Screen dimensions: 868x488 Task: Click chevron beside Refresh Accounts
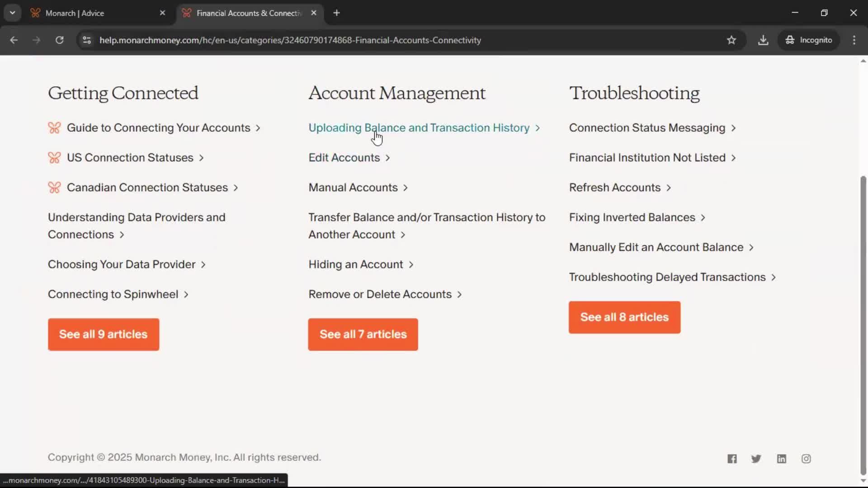[669, 188]
